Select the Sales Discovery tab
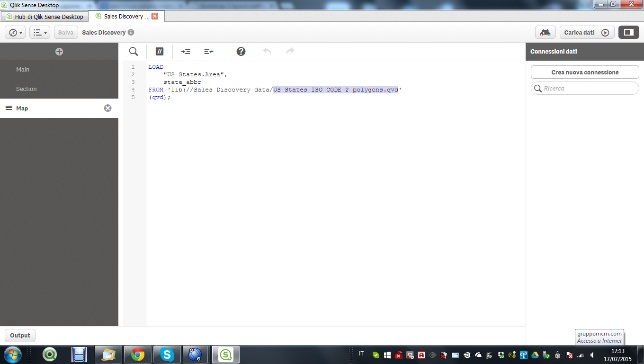 [x=126, y=16]
